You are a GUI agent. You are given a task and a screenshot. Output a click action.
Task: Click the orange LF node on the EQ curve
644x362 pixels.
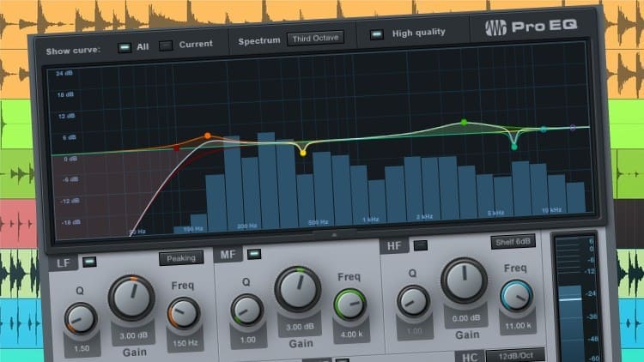208,136
